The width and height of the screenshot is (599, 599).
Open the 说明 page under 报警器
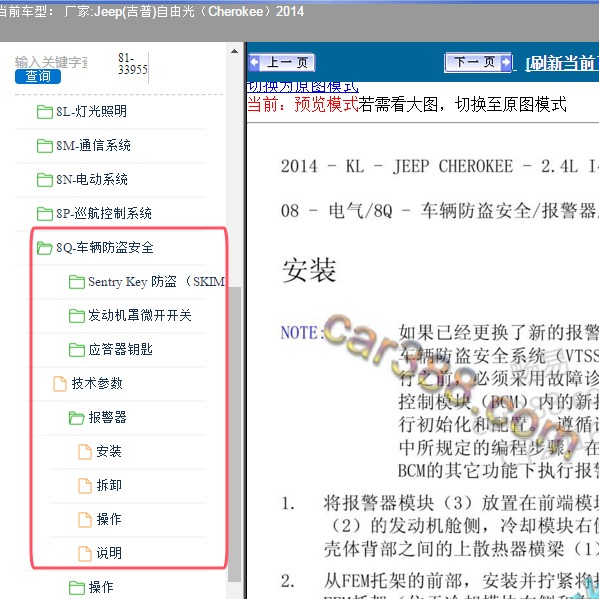pyautogui.click(x=109, y=553)
